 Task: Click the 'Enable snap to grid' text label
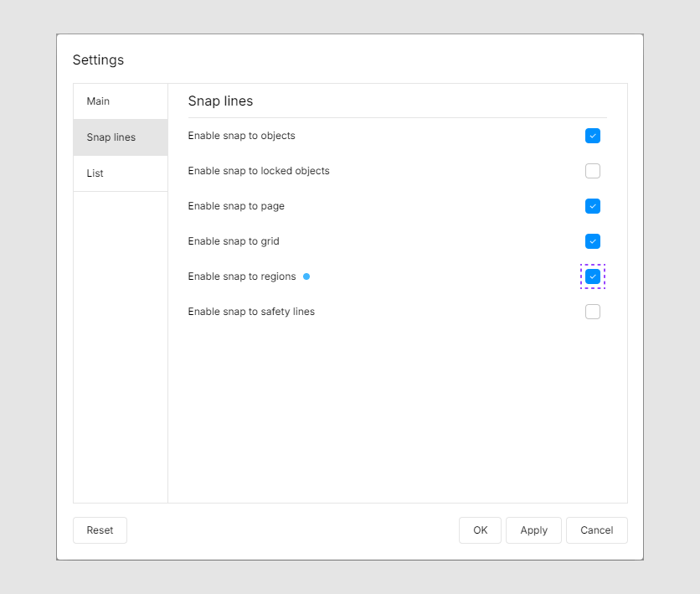tap(234, 241)
